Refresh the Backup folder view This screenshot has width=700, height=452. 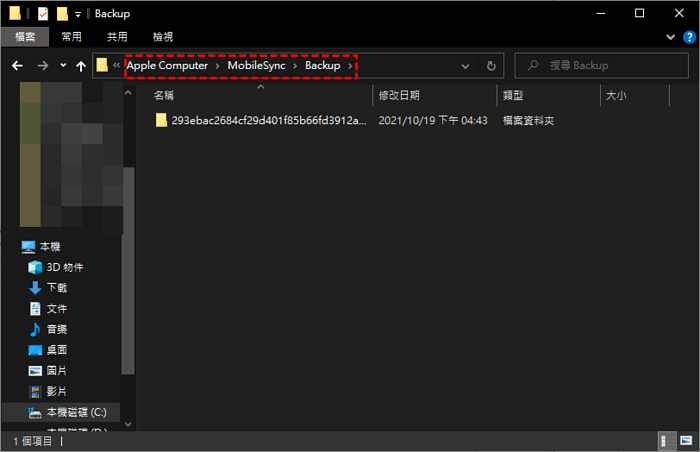tap(491, 66)
